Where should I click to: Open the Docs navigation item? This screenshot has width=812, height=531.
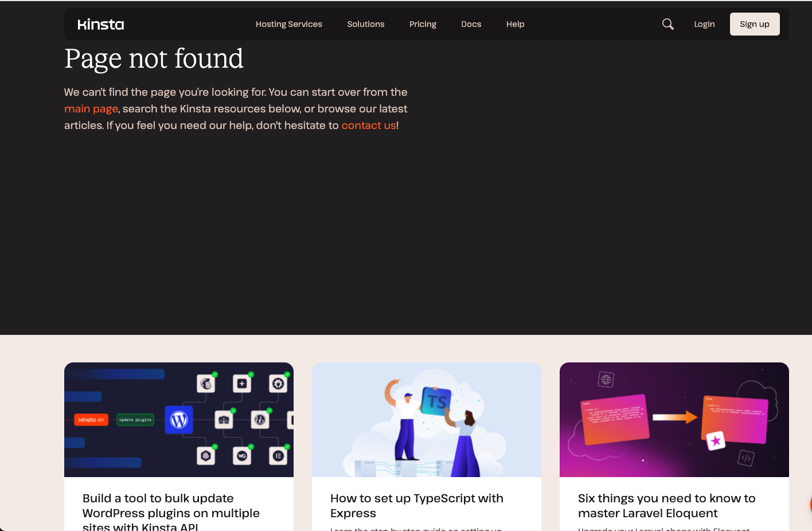(x=471, y=24)
